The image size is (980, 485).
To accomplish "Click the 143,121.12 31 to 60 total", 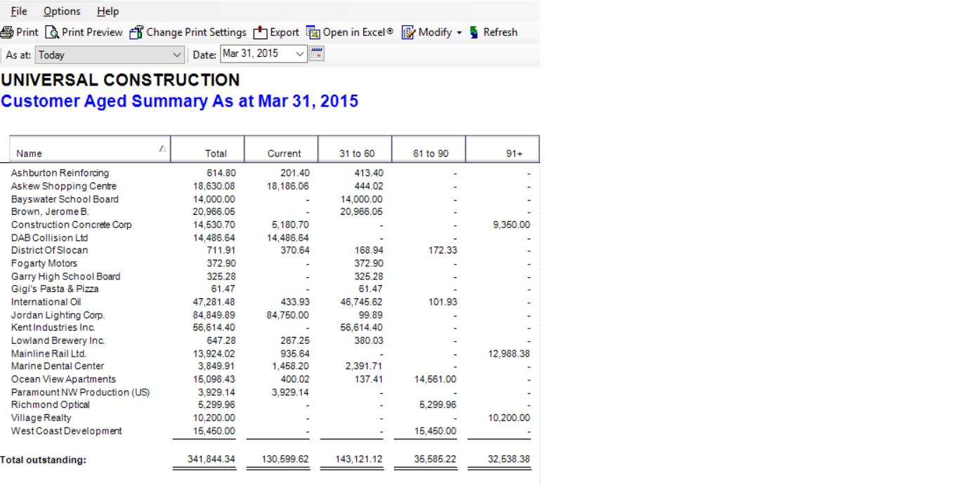I will tap(359, 460).
